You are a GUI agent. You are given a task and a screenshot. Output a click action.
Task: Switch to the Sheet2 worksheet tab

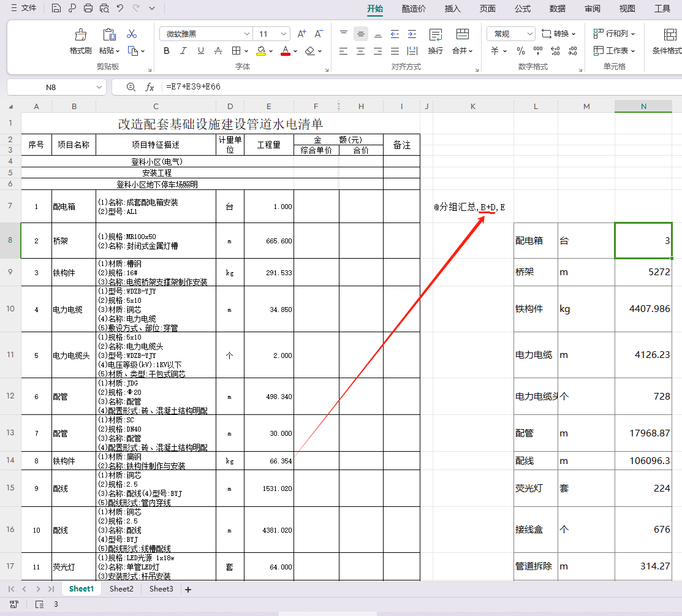pyautogui.click(x=121, y=589)
